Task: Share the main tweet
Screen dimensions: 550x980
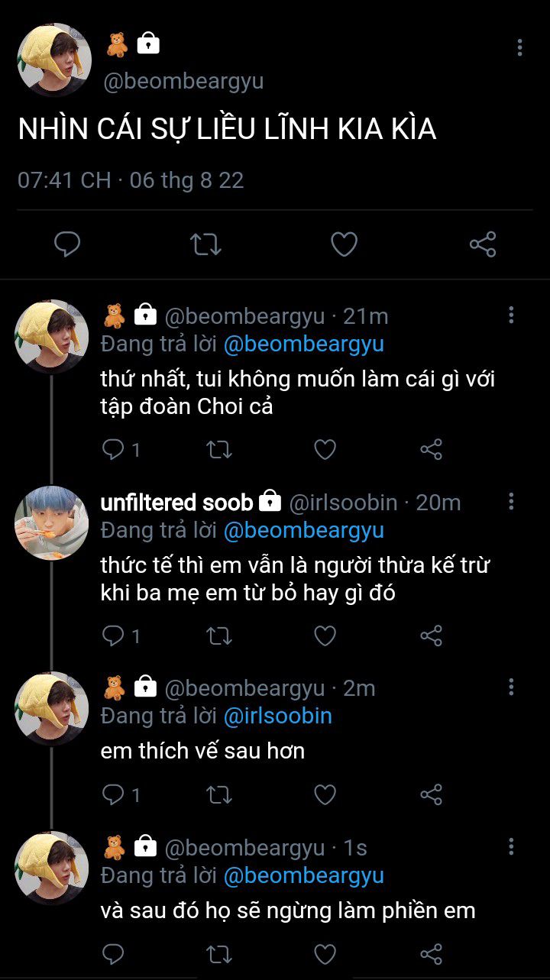Action: click(x=482, y=244)
